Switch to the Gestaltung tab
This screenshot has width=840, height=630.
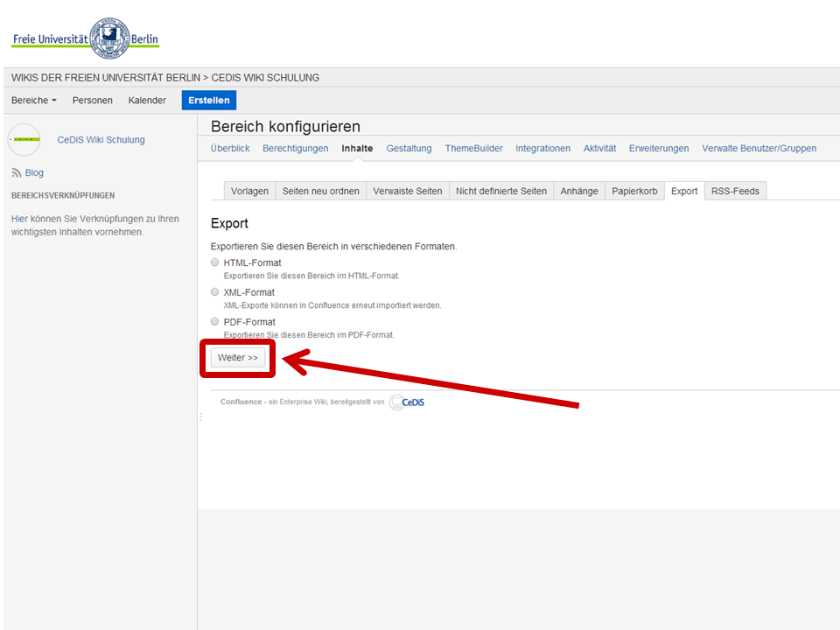click(409, 149)
